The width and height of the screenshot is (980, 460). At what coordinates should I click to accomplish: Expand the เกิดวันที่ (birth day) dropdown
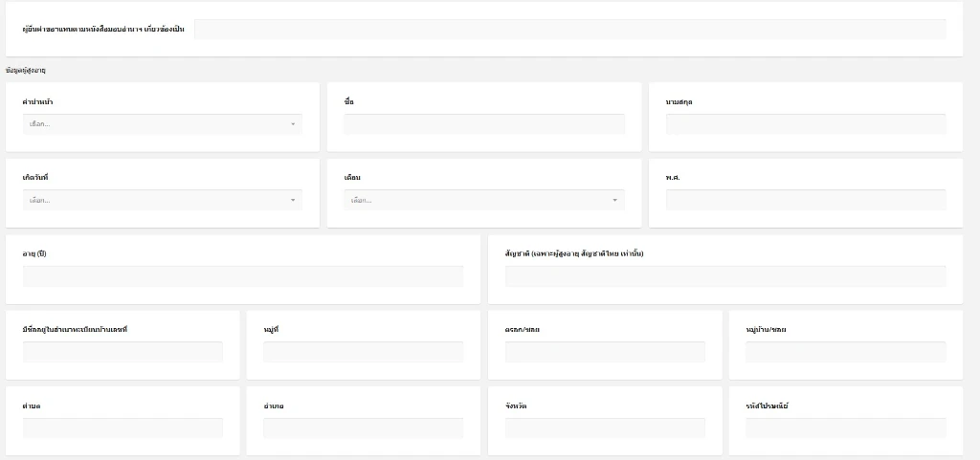click(x=153, y=200)
